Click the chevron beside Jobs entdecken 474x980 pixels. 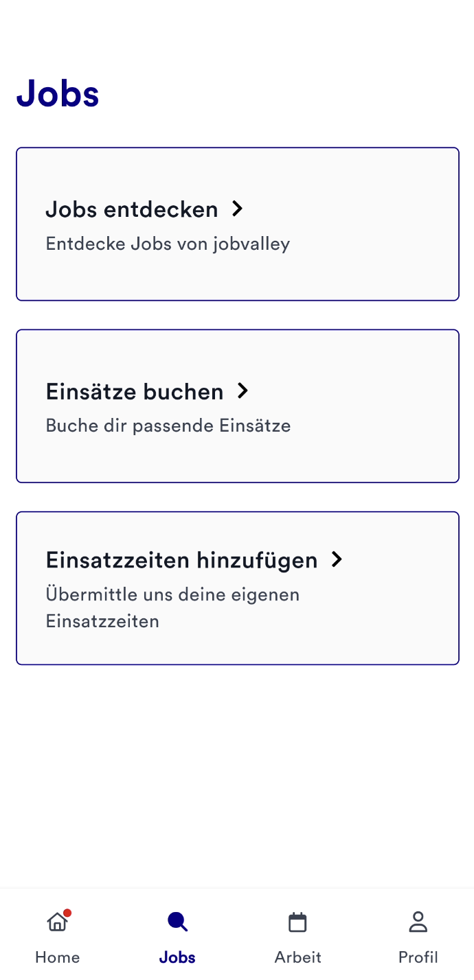coord(238,209)
